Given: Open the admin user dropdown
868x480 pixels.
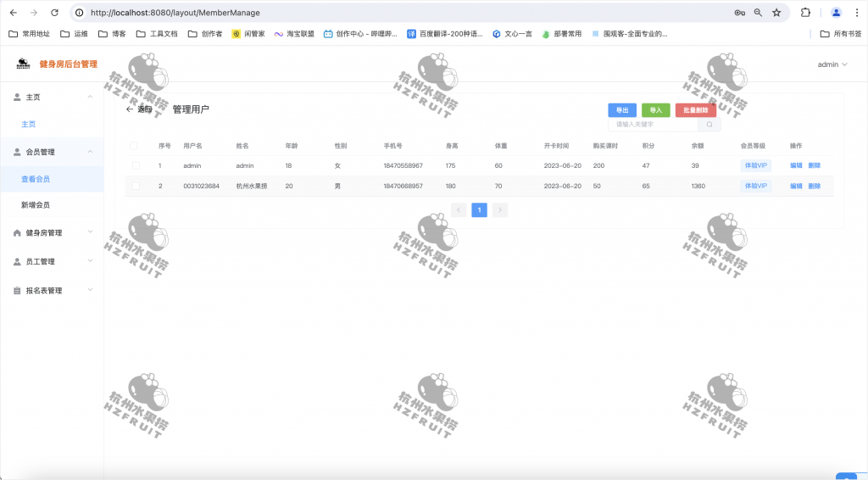Looking at the screenshot, I should click(x=832, y=64).
